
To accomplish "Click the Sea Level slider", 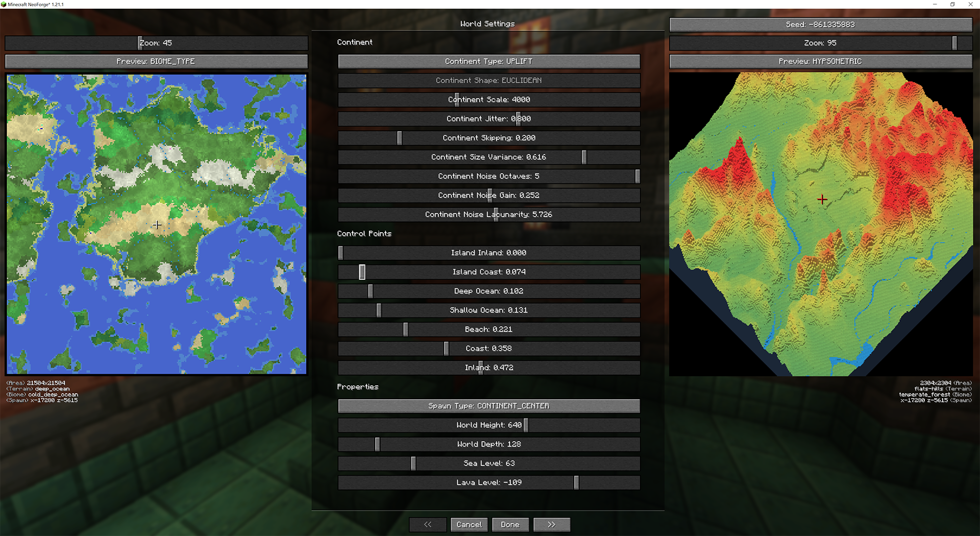I will (489, 464).
